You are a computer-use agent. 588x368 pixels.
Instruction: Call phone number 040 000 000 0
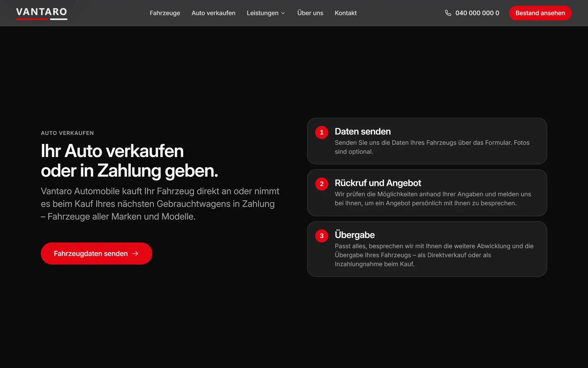[477, 13]
